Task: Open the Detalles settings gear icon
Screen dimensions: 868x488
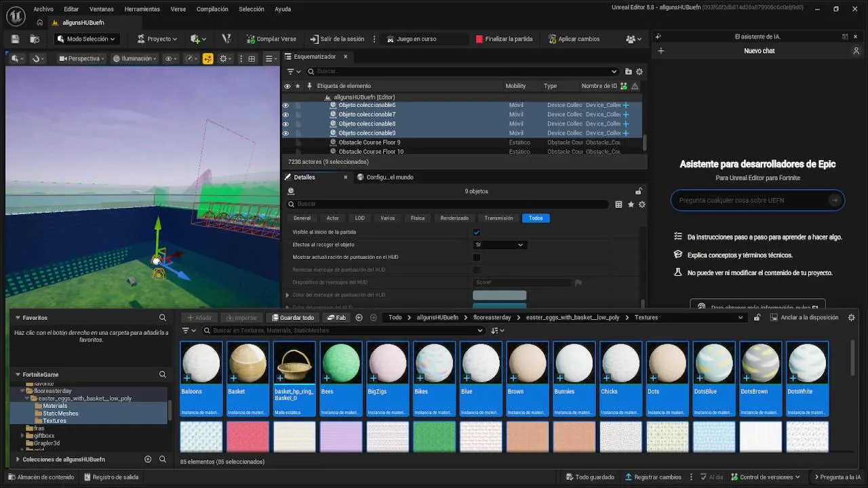Action: click(x=642, y=204)
